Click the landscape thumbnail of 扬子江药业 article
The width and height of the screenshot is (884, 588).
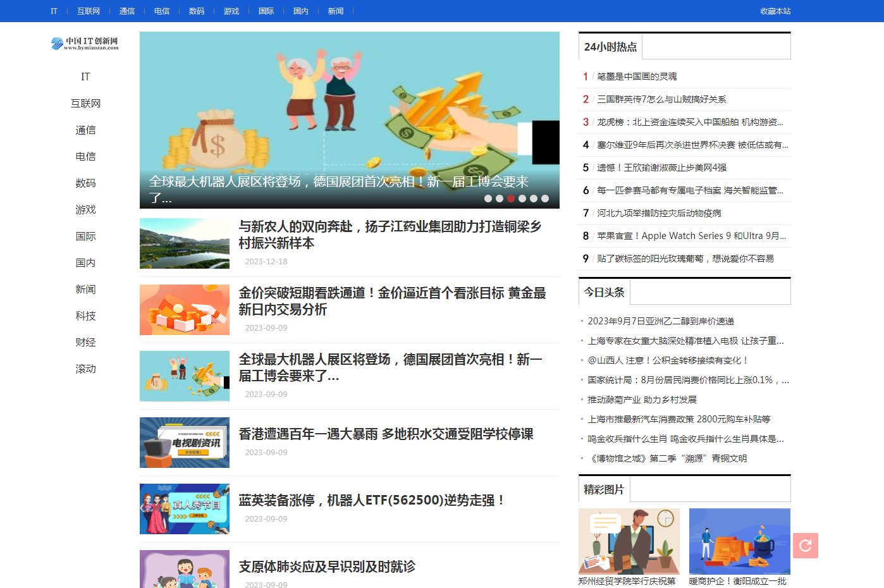coord(185,243)
